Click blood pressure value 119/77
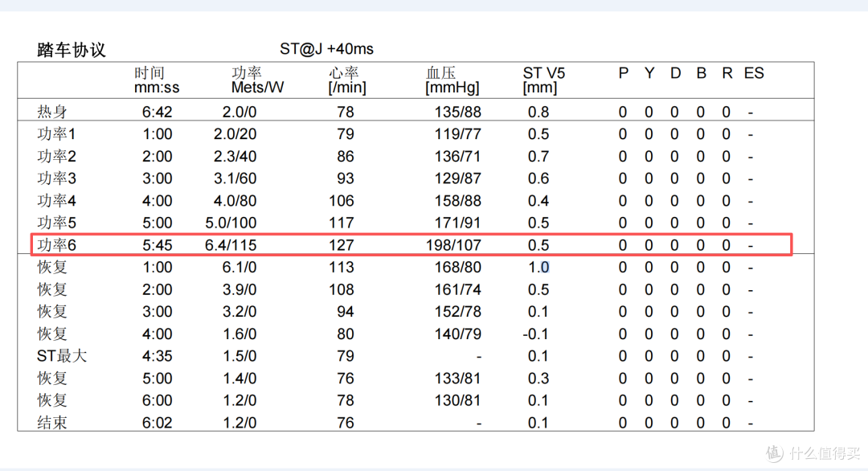868x471 pixels. [x=458, y=134]
